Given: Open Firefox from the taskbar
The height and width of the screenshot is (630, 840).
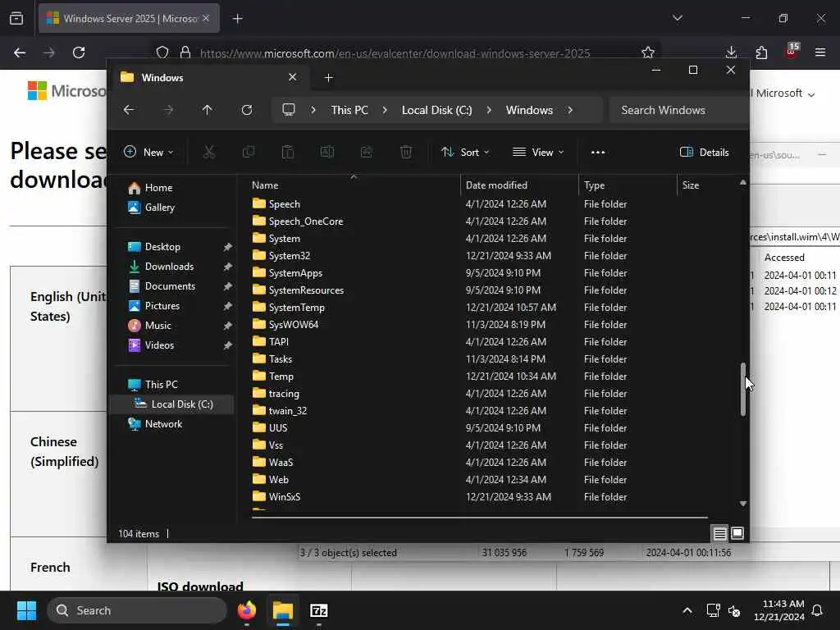Looking at the screenshot, I should [246, 610].
